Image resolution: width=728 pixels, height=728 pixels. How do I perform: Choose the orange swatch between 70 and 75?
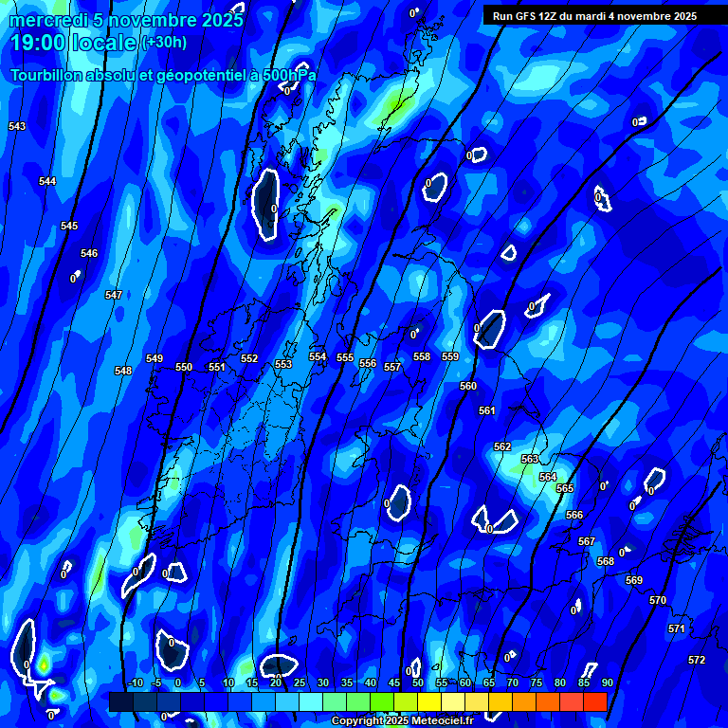(524, 701)
